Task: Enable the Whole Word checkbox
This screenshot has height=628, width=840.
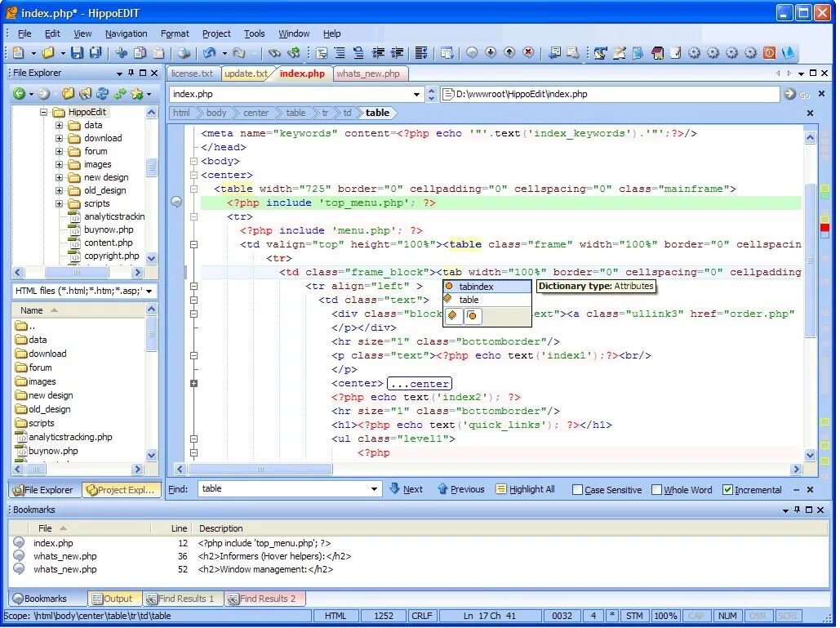Action: 657,490
